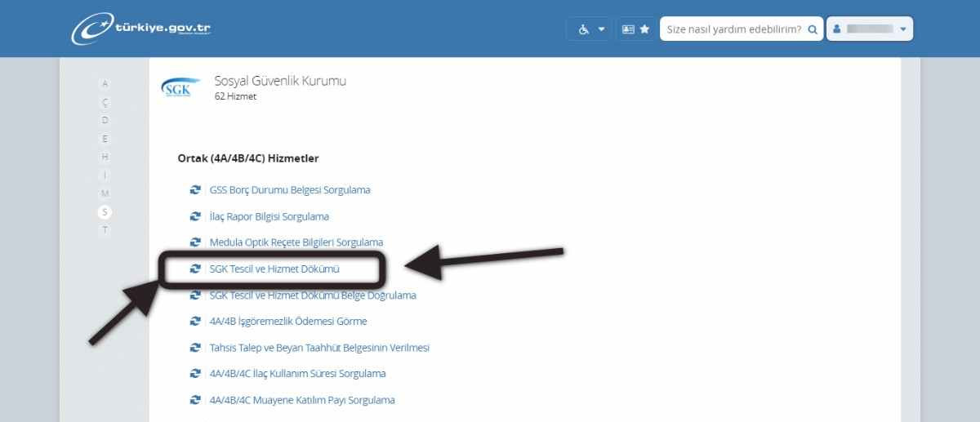This screenshot has height=422, width=980.
Task: Open SGK Tescil ve Hizmet Dökümü Belge Doğrulama
Action: [x=313, y=295]
